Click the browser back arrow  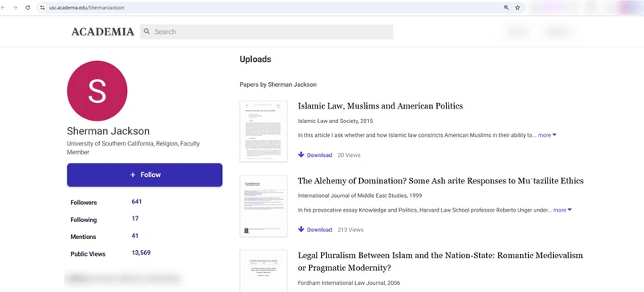pos(3,7)
